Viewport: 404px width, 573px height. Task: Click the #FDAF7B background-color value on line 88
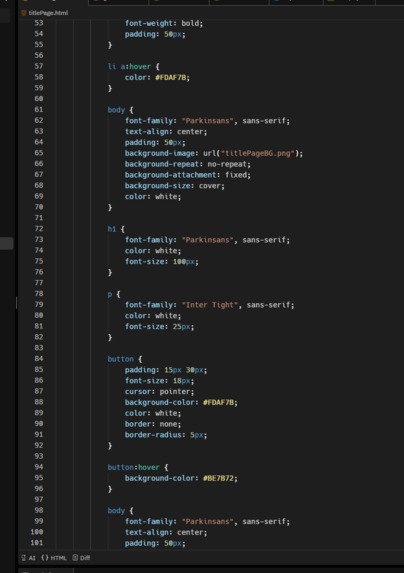tap(218, 402)
